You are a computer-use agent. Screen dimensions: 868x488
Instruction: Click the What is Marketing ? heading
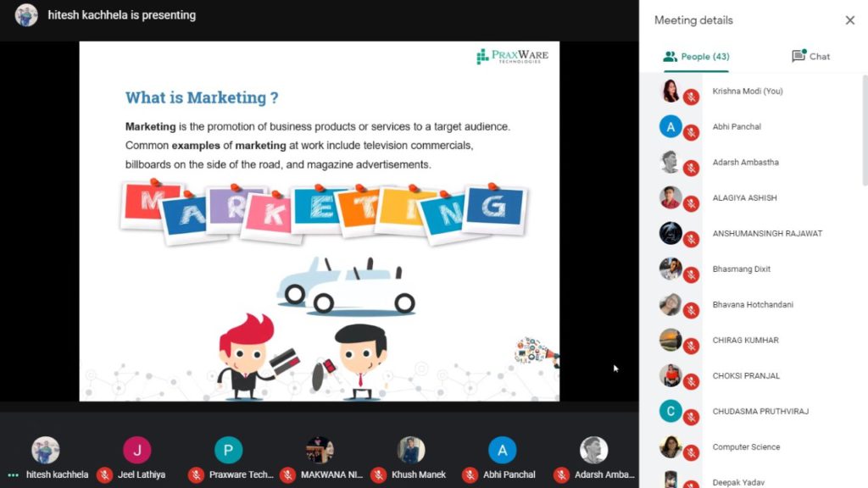point(202,97)
